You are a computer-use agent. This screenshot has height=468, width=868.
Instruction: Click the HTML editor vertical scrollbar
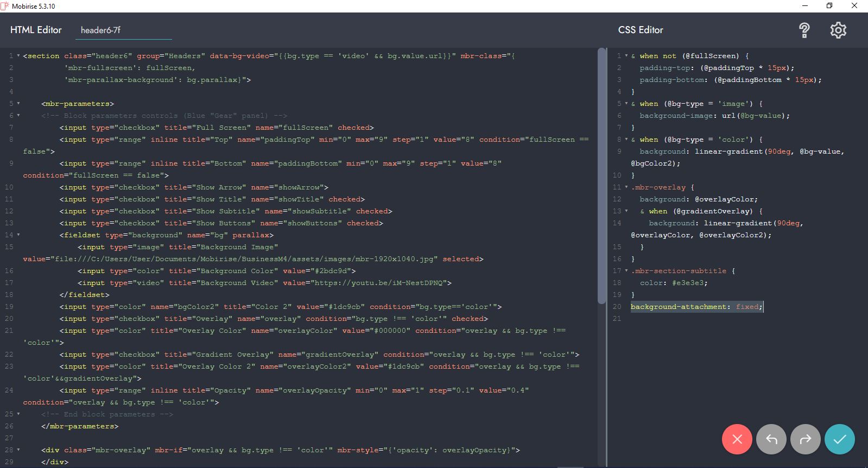point(601,174)
